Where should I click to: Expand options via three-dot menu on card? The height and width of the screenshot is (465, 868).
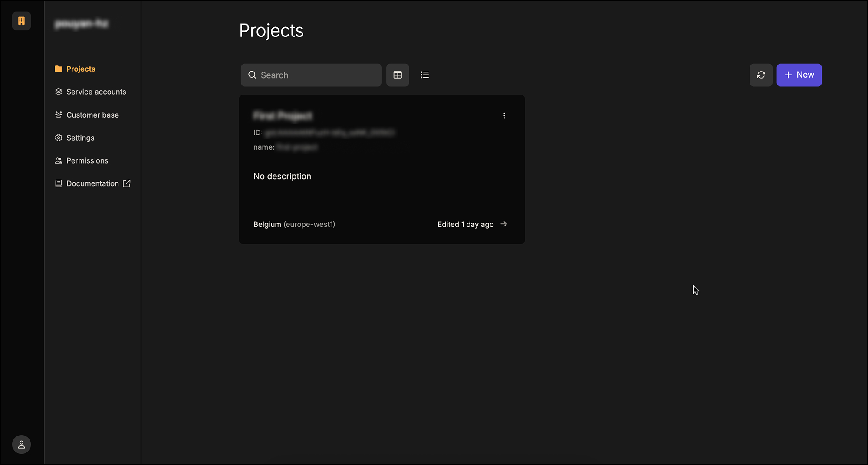pos(504,115)
